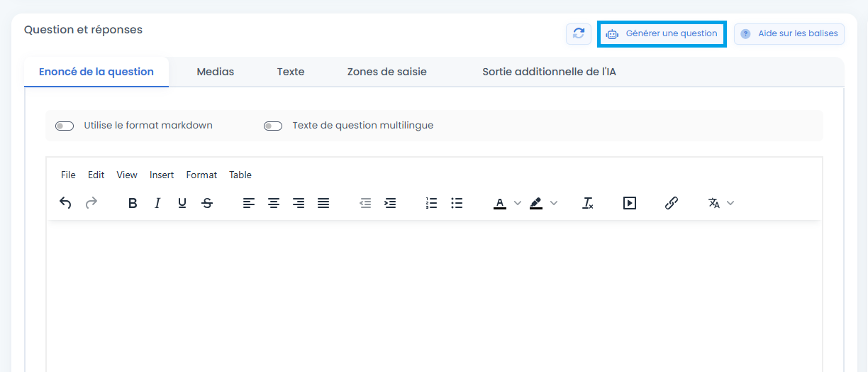The width and height of the screenshot is (868, 372).
Task: Open the Texte tab
Action: [x=291, y=72]
